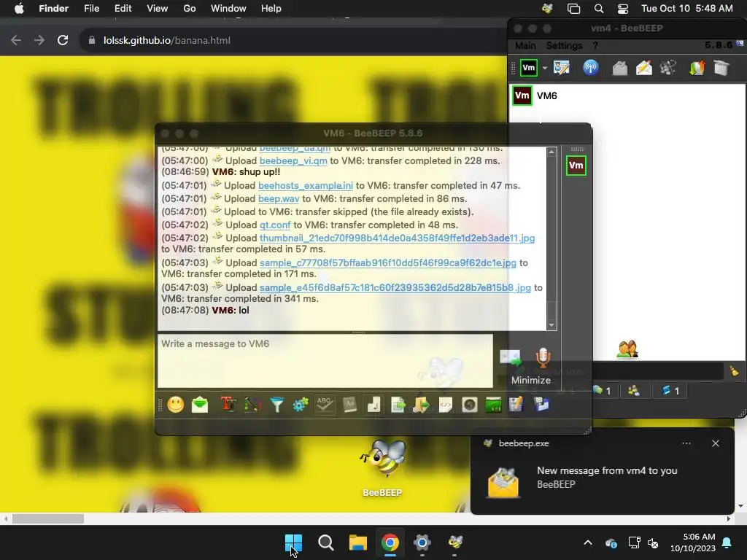The height and width of the screenshot is (560, 747).
Task: Open thumbnail_21edc70f jpg link
Action: click(397, 238)
